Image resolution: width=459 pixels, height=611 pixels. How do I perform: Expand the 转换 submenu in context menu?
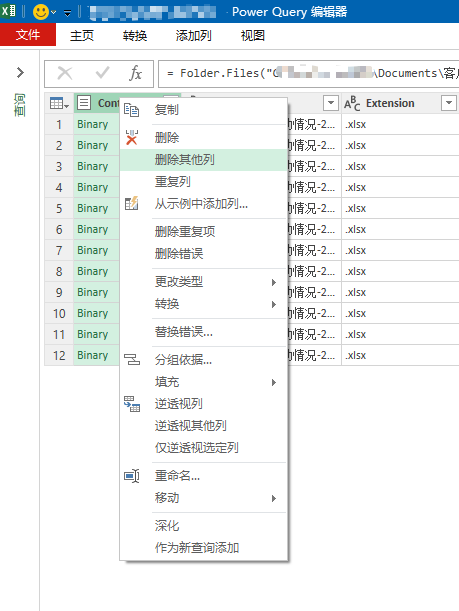point(204,304)
